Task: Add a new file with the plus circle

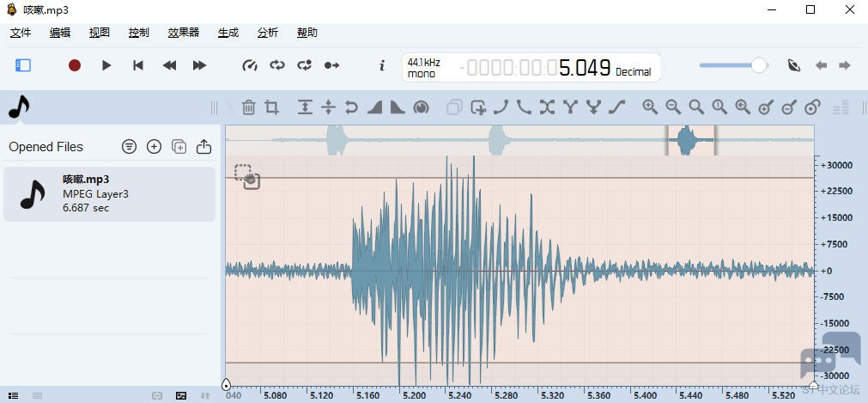Action: pos(154,147)
